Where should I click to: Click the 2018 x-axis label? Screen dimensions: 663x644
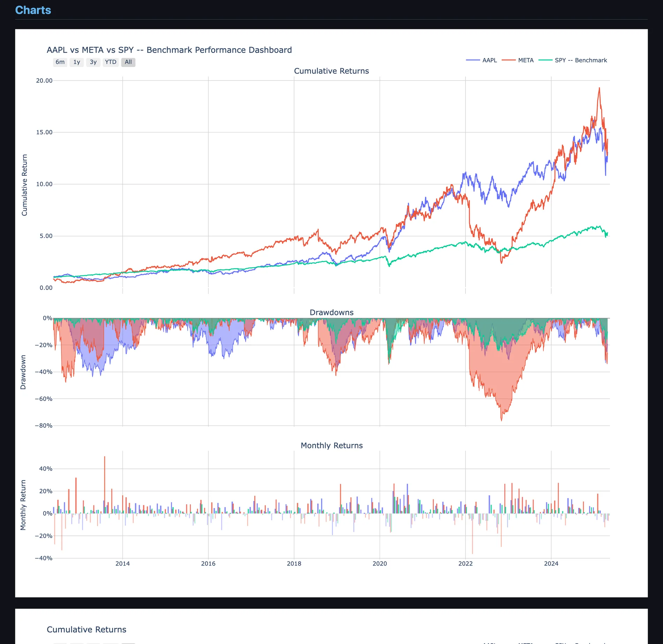(294, 563)
